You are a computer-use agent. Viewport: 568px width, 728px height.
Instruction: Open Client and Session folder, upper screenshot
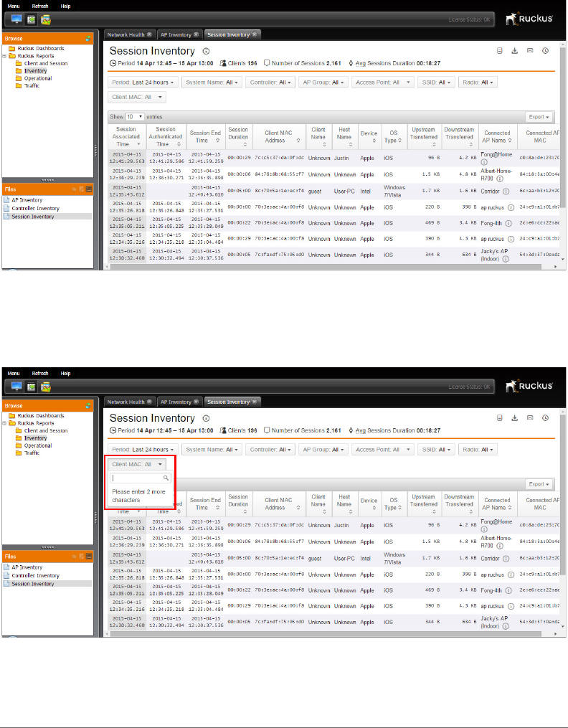click(x=46, y=63)
